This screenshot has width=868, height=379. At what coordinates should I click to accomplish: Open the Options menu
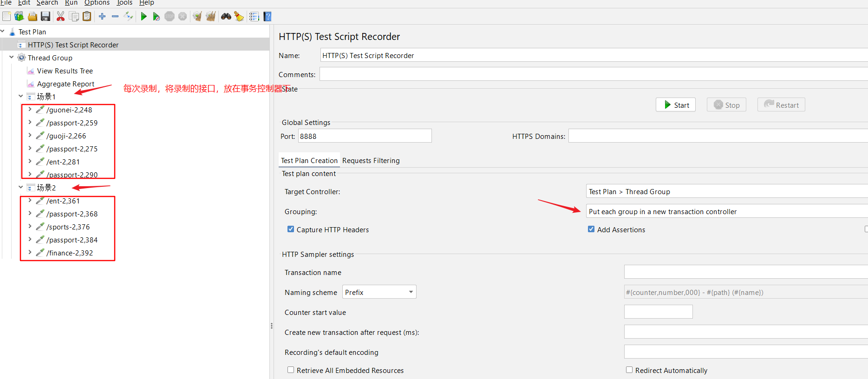[x=97, y=3]
